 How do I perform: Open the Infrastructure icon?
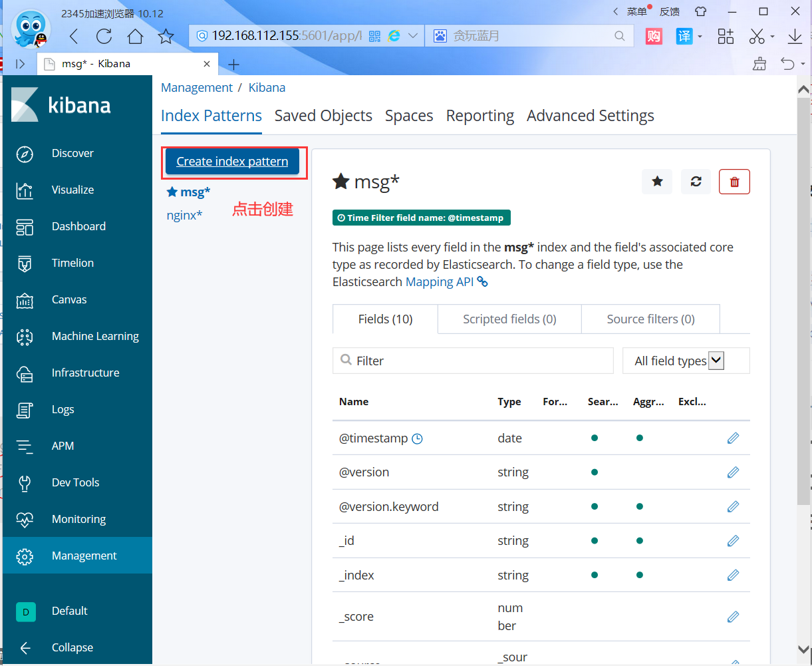(25, 373)
